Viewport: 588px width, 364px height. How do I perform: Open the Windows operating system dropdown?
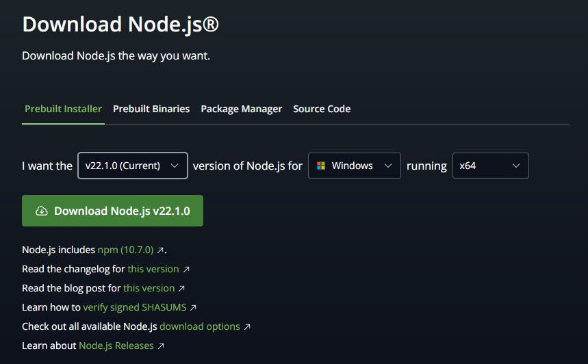coord(355,166)
